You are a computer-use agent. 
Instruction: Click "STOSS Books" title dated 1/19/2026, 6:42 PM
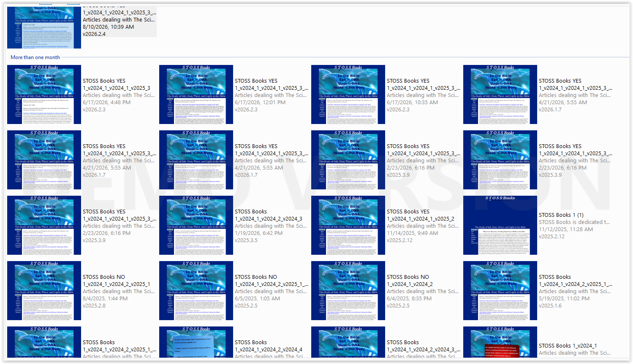(x=251, y=211)
